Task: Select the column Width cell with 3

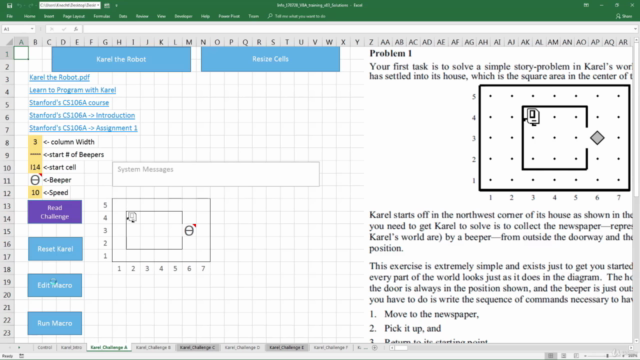Action: tap(35, 142)
